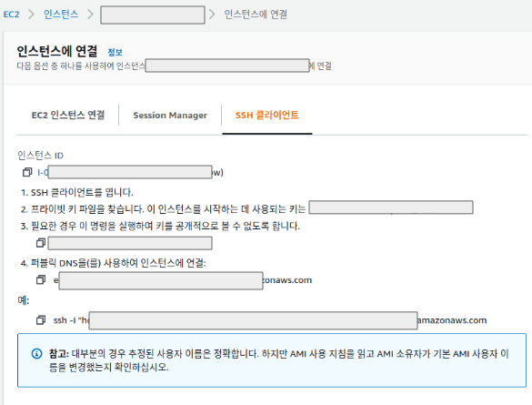Screen dimensions: 532x405
Task: Go to the 인스턴스 breadcrumb link
Action: point(61,14)
